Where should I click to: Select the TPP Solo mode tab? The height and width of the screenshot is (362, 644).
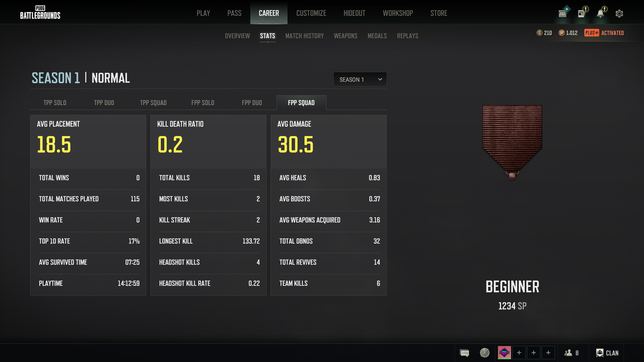coord(55,103)
